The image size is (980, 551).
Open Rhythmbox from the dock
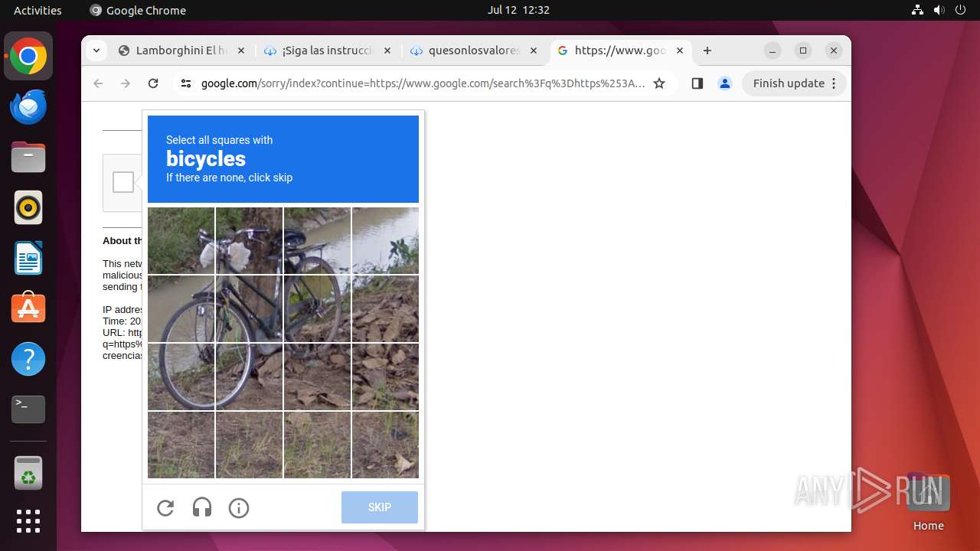28,207
